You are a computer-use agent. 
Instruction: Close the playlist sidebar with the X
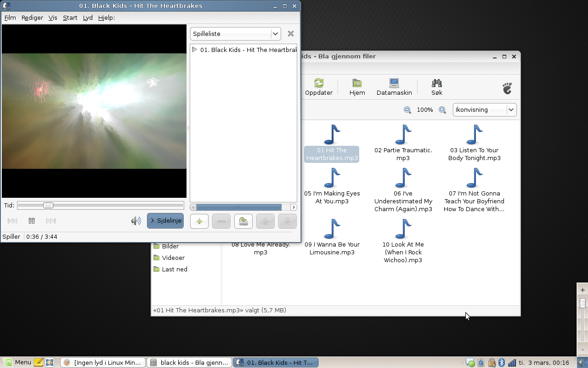pos(290,34)
